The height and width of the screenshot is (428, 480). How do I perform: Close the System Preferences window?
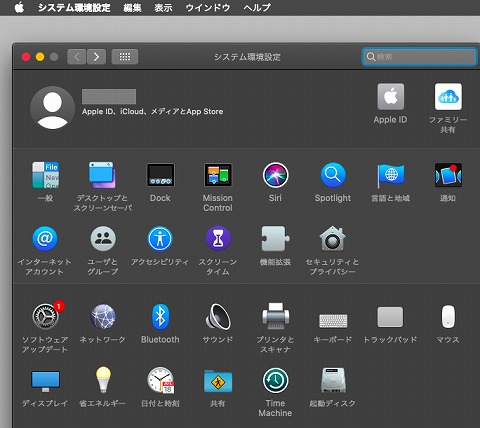(26, 57)
